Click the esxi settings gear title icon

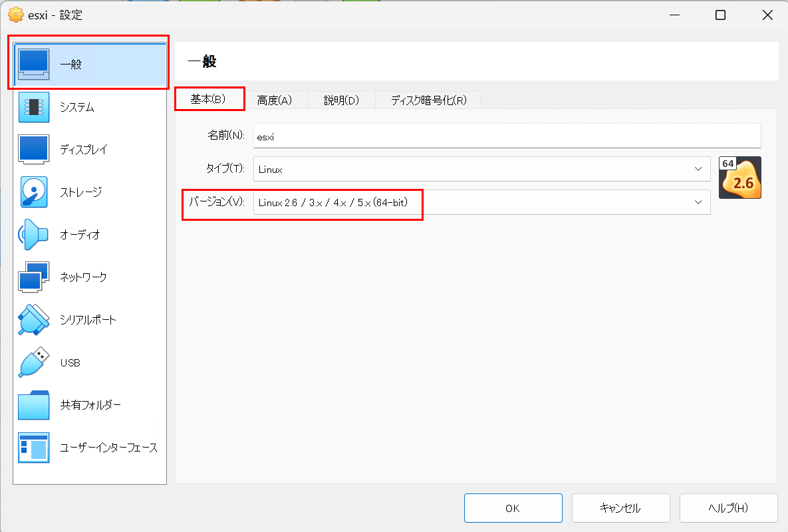point(15,15)
